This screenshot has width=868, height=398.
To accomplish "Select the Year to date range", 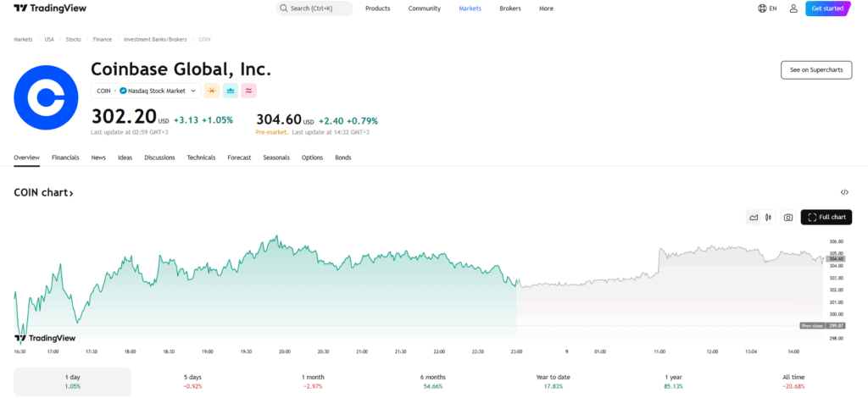I will click(553, 381).
